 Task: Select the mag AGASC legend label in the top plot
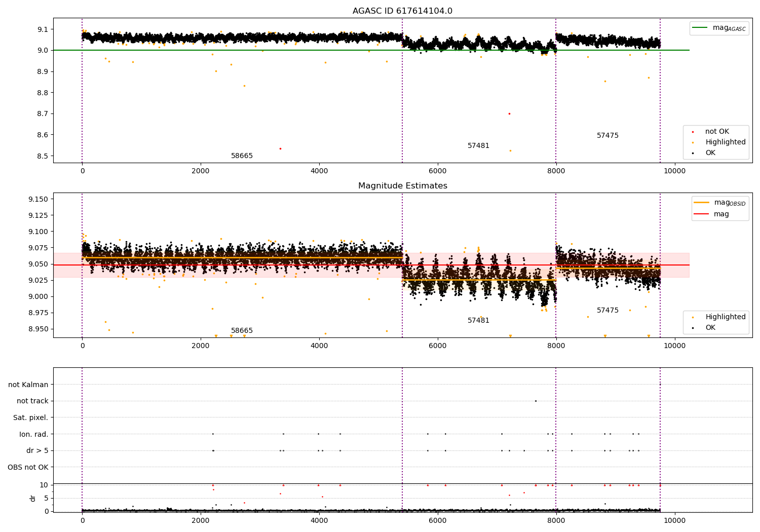(729, 28)
